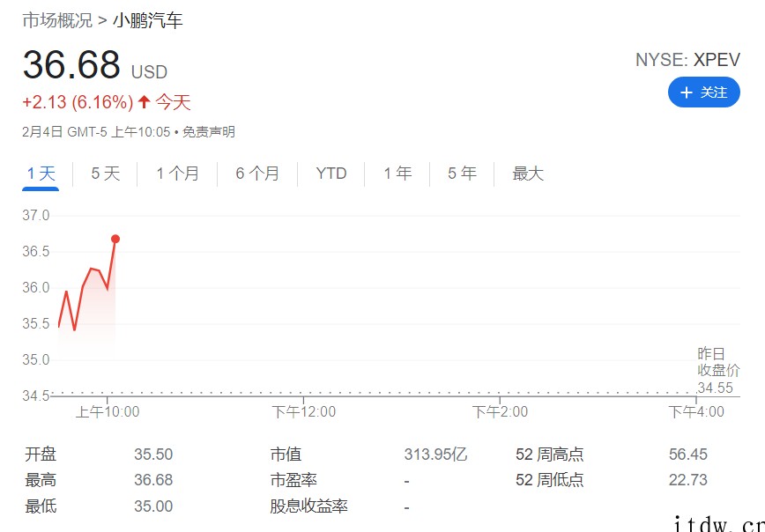
Task: Click the 下午2:00 axis label
Action: coord(500,412)
